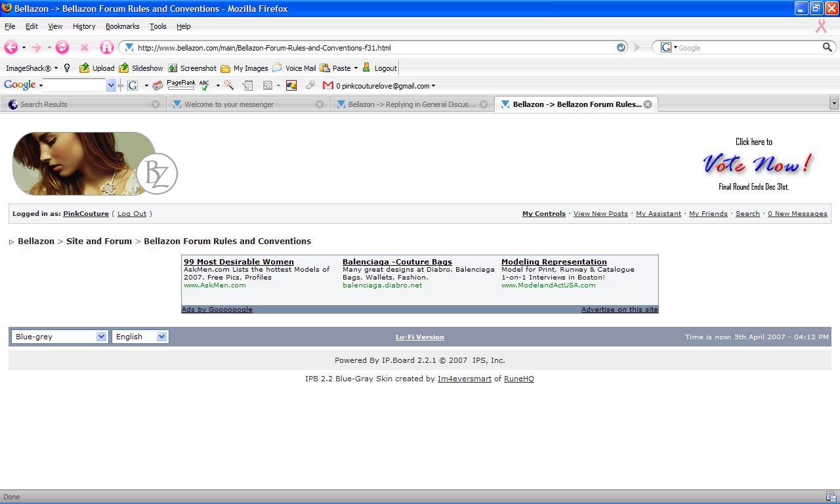Go to the home page via house icon

106,47
